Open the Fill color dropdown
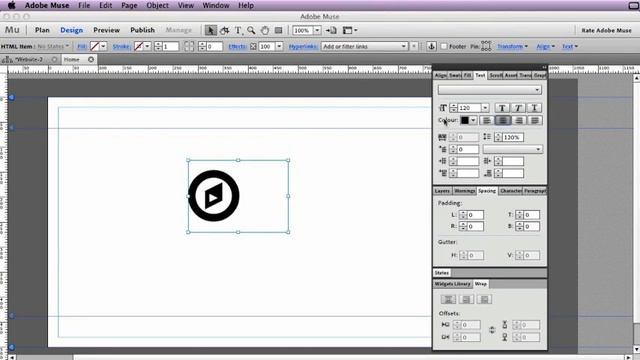The image size is (640, 360). 103,46
